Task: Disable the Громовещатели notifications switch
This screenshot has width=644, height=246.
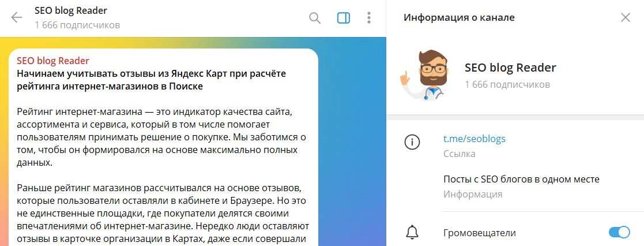Action: (619, 232)
